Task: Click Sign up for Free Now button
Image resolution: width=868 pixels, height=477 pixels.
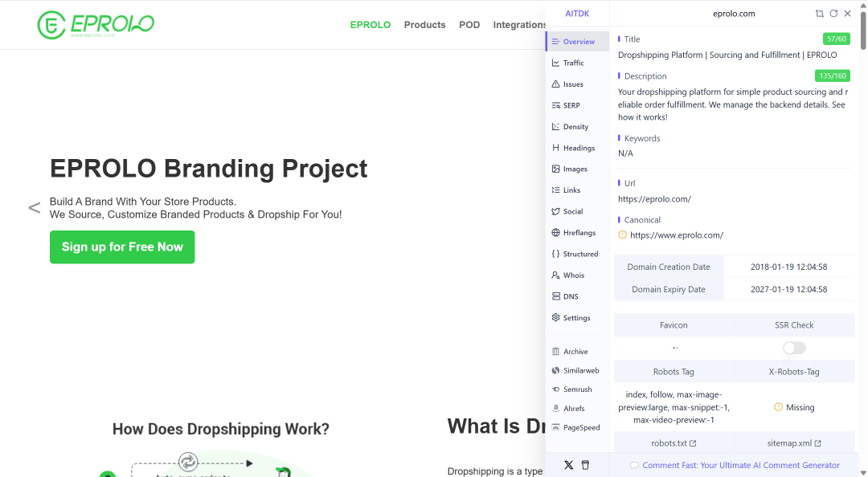Action: (122, 247)
